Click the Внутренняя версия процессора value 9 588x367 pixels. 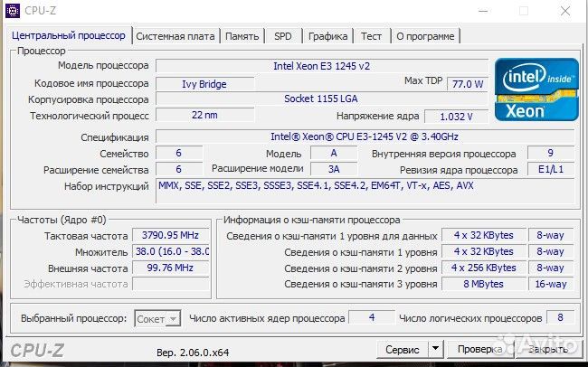(551, 153)
